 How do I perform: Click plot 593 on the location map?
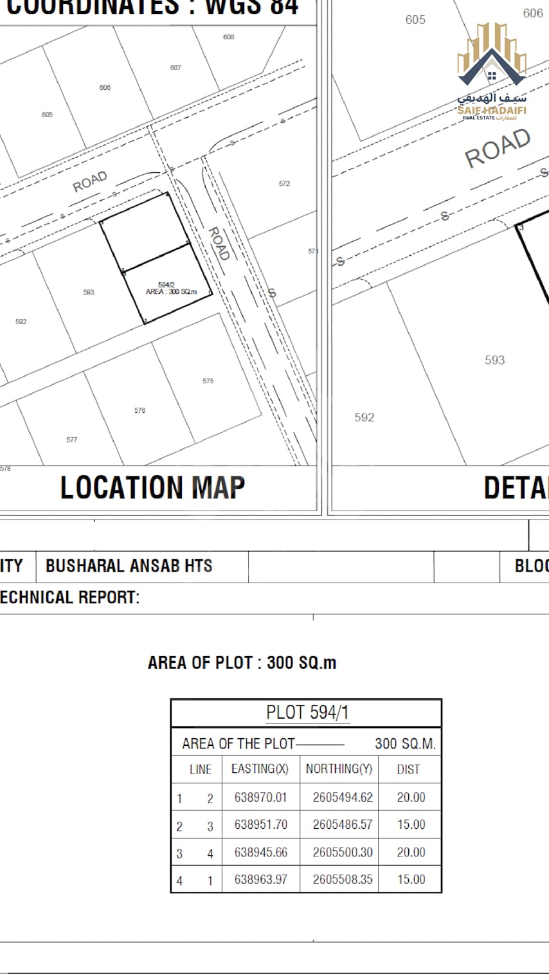pyautogui.click(x=89, y=292)
